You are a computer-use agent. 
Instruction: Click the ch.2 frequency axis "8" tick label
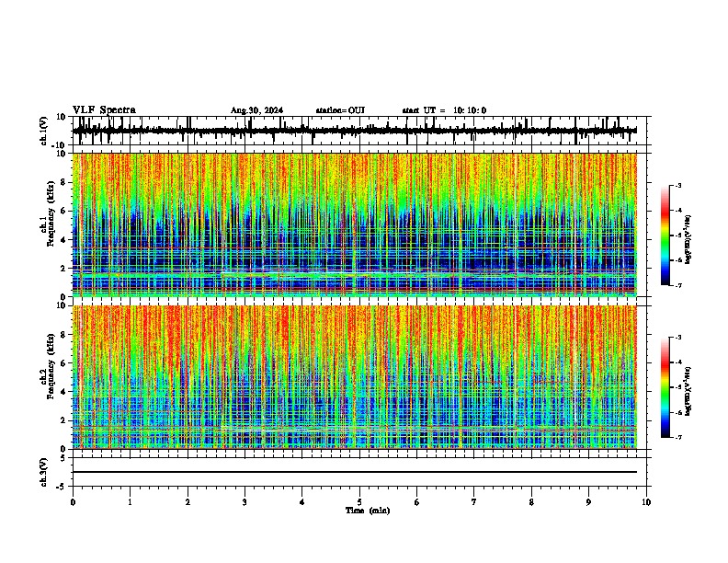[64, 335]
